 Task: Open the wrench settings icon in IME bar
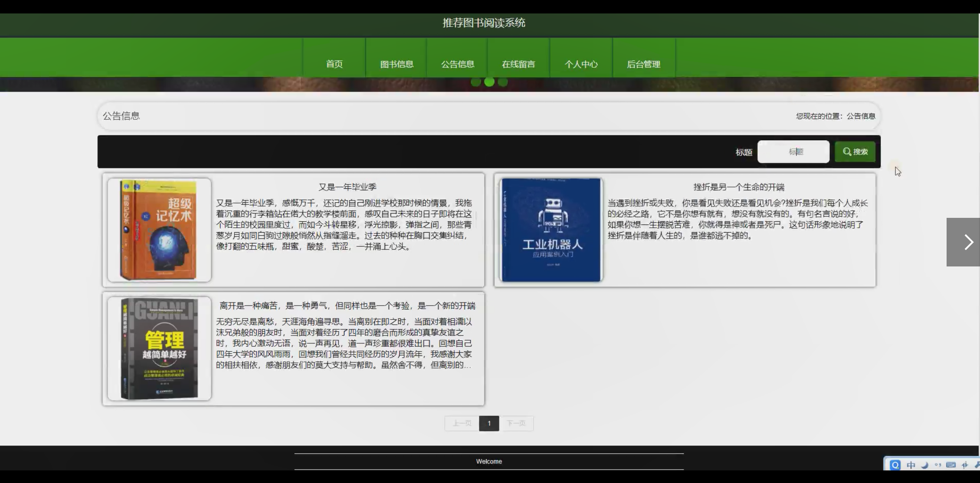pos(977,465)
